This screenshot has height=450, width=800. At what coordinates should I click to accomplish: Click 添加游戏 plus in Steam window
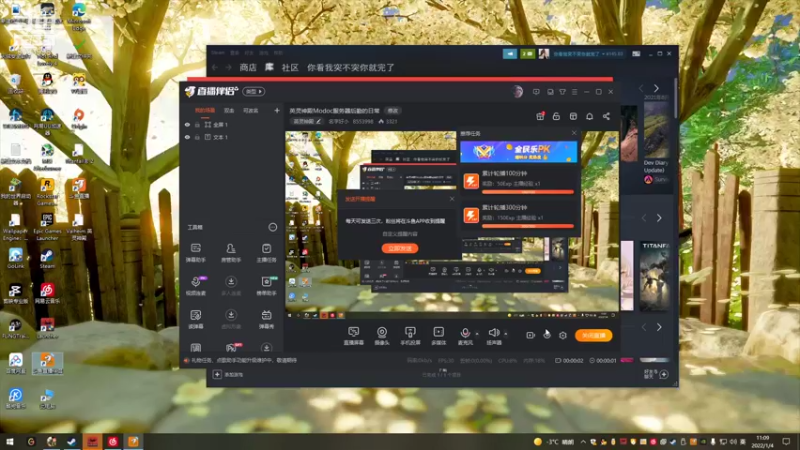(217, 374)
